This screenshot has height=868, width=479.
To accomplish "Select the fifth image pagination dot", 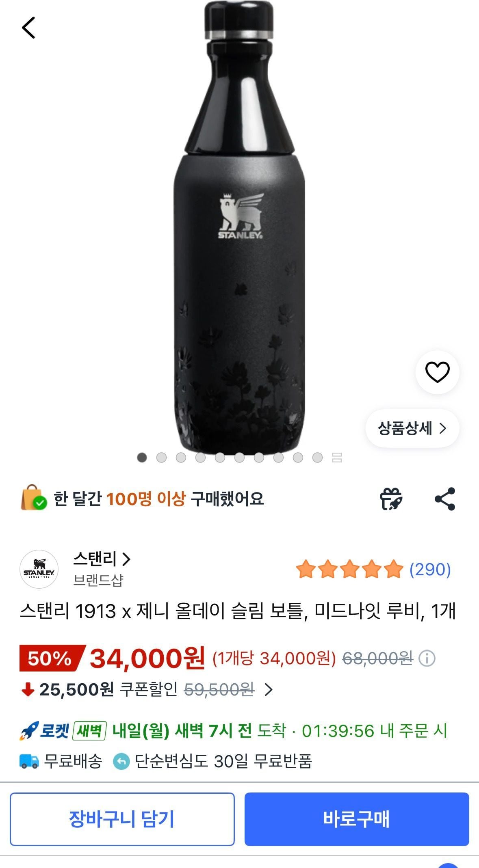I will click(220, 458).
